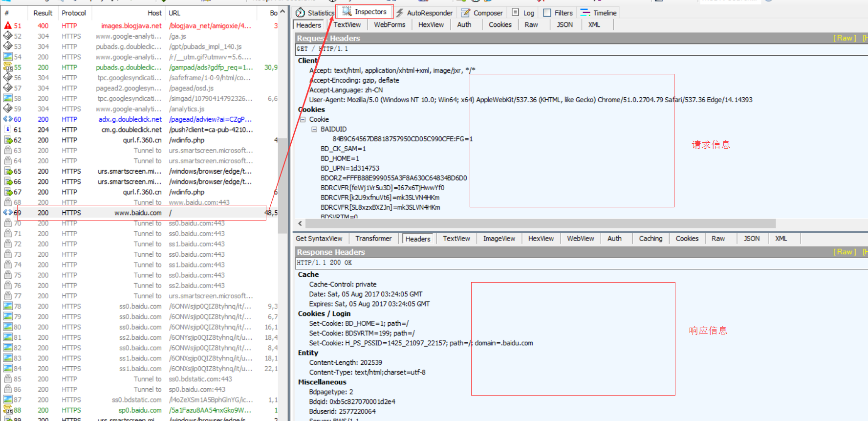The width and height of the screenshot is (868, 421).
Task: Click the Composer pencil icon
Action: (466, 13)
